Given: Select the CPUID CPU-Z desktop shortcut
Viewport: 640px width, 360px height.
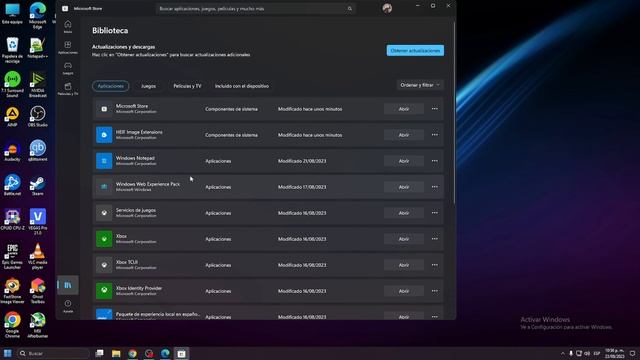Looking at the screenshot, I should tap(12, 220).
